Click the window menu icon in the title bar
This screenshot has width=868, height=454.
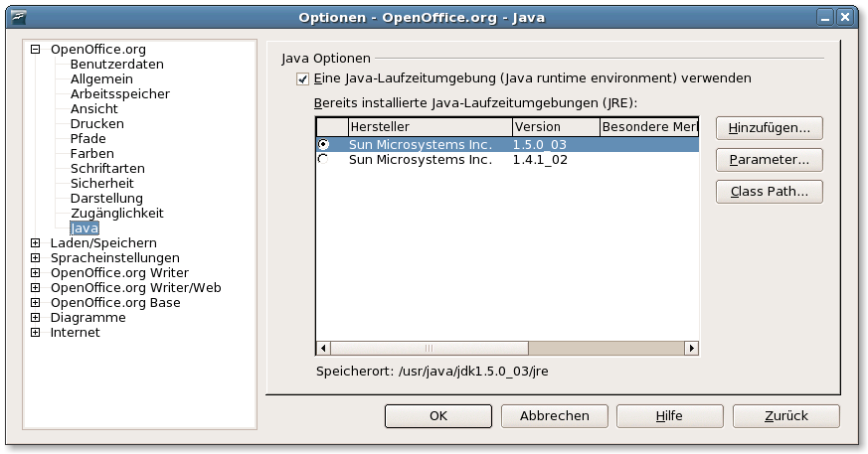point(19,17)
